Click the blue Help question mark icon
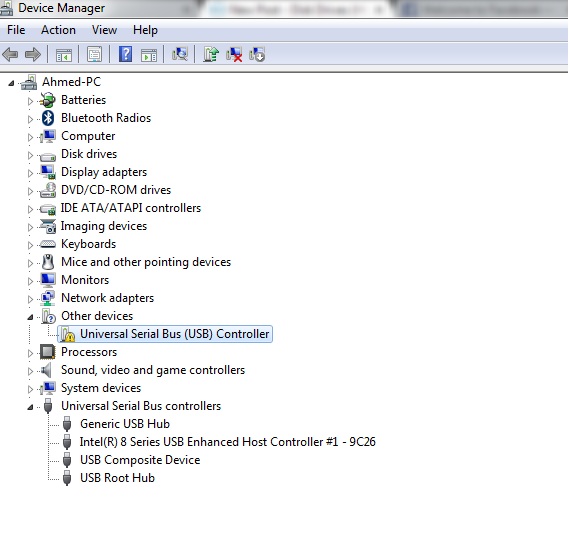569x536 pixels. coord(126,54)
